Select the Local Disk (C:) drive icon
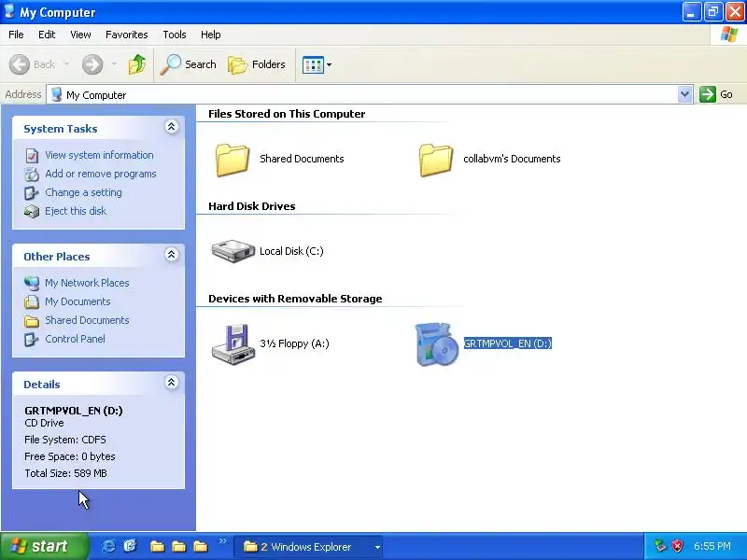The width and height of the screenshot is (747, 560). tap(233, 251)
